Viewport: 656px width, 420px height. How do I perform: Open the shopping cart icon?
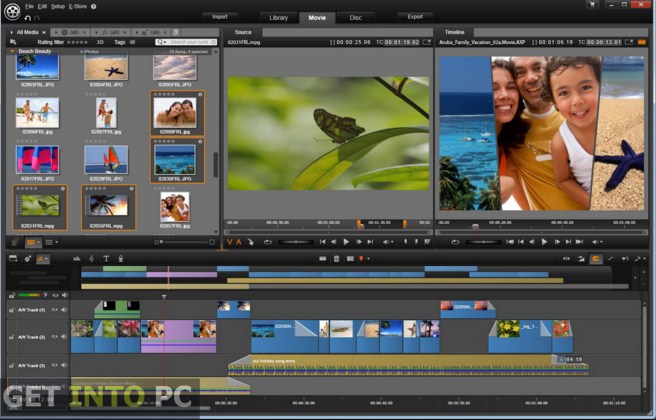click(x=592, y=5)
